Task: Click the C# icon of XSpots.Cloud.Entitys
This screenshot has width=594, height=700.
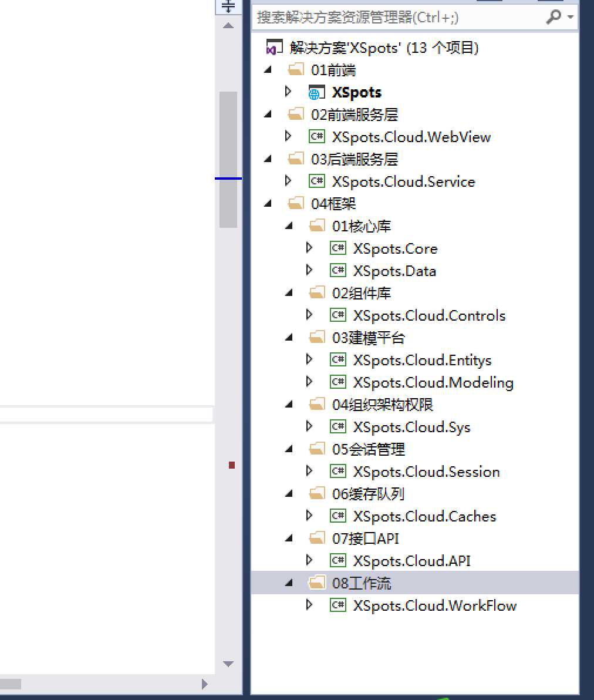Action: [338, 360]
